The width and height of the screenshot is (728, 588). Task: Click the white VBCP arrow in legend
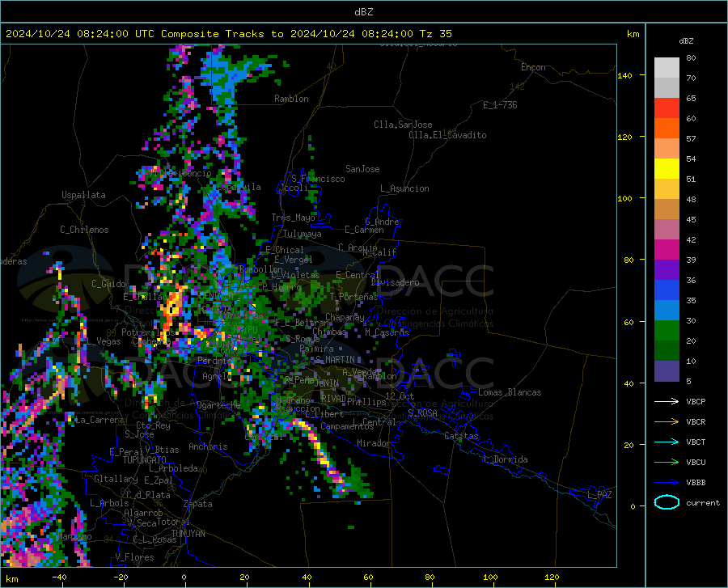click(667, 401)
